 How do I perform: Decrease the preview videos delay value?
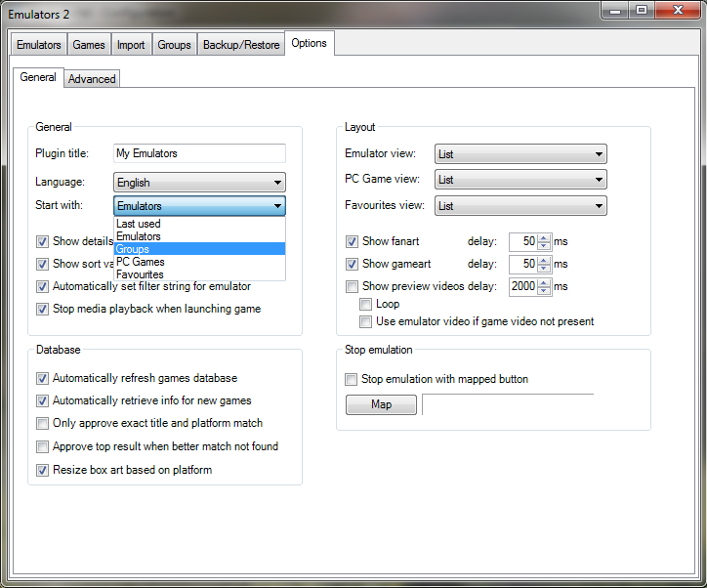coord(544,291)
